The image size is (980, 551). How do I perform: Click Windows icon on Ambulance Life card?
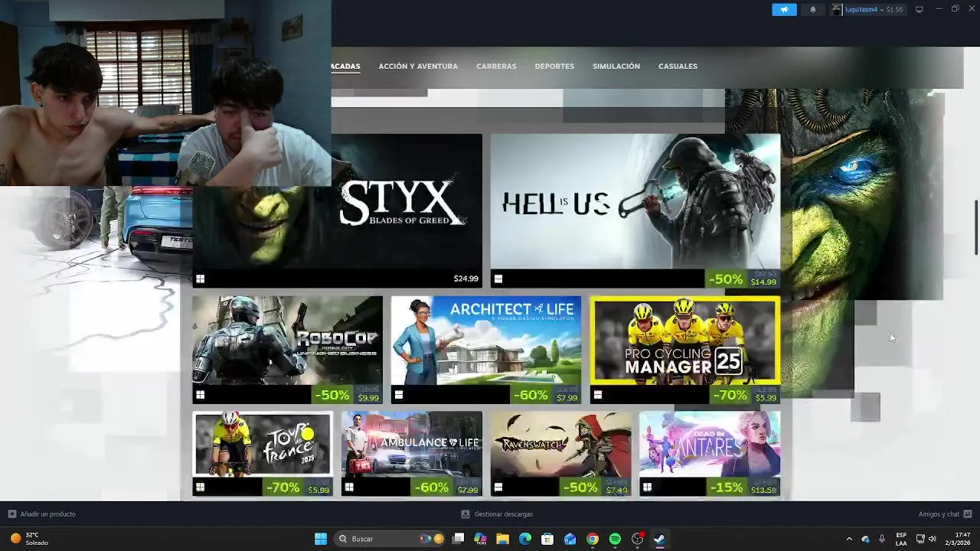pyautogui.click(x=349, y=487)
